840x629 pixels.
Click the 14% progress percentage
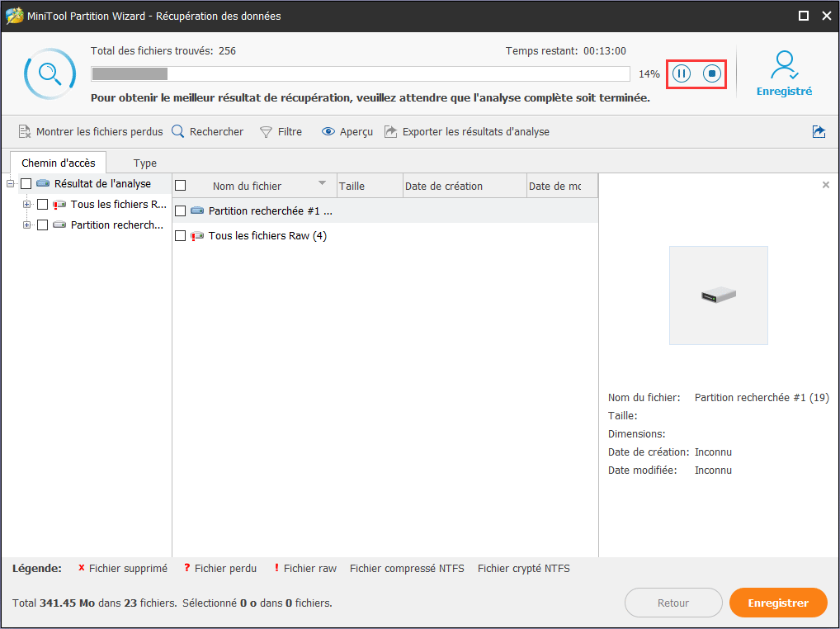click(649, 74)
